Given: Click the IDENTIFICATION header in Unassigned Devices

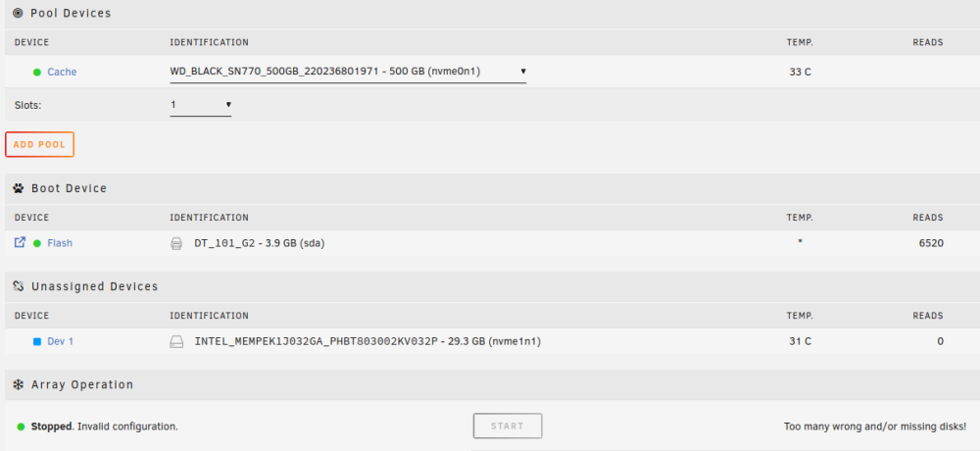Looking at the screenshot, I should [x=210, y=316].
